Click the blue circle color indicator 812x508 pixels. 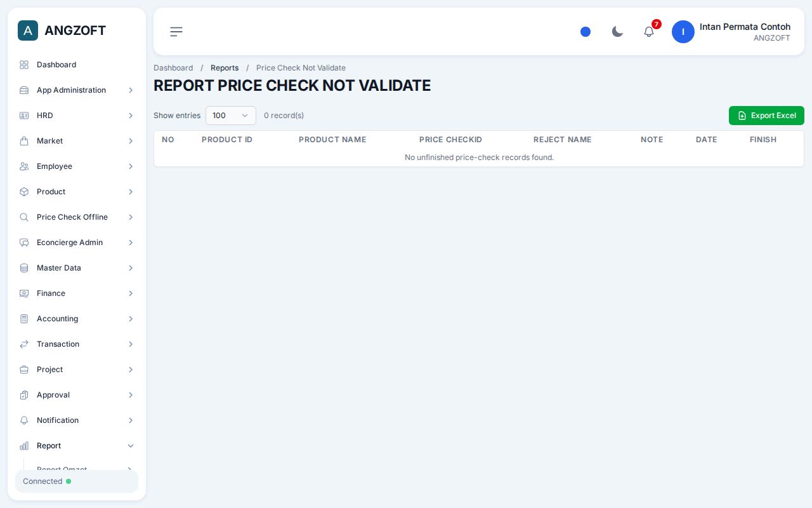tap(586, 32)
